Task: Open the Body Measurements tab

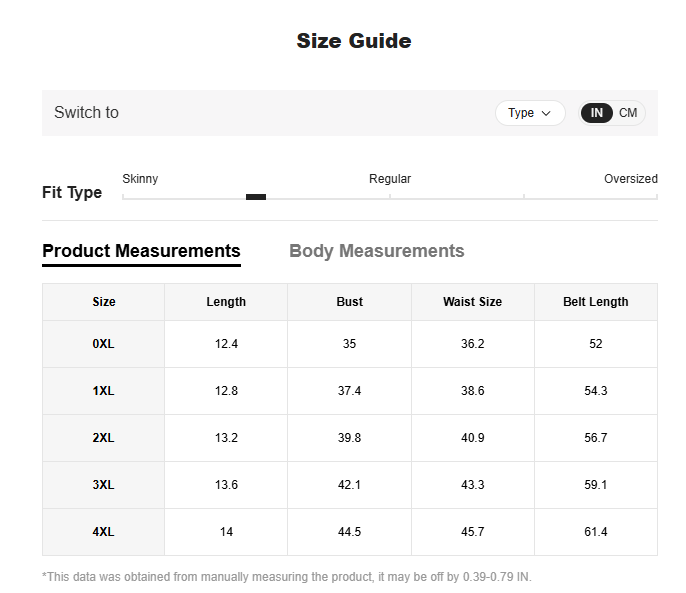Action: point(377,251)
